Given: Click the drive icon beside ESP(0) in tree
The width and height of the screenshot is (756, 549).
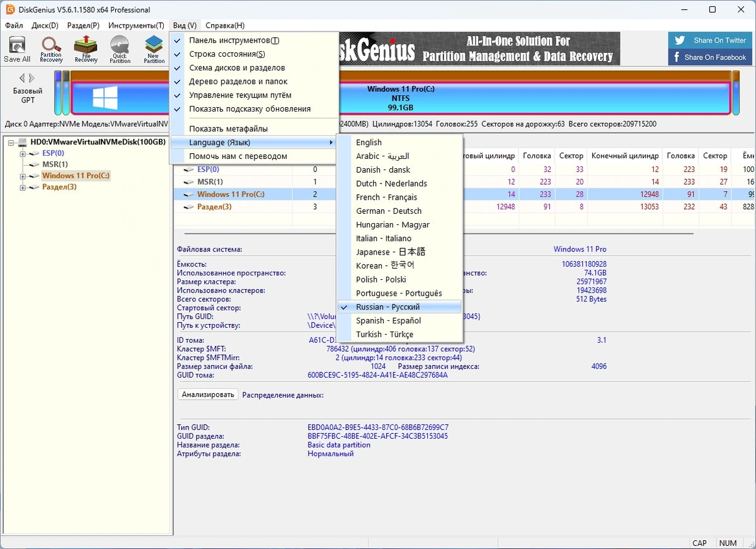Looking at the screenshot, I should (34, 154).
